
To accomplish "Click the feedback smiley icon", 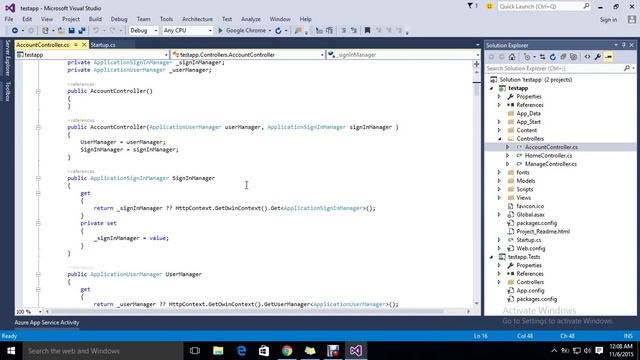I will [x=489, y=6].
